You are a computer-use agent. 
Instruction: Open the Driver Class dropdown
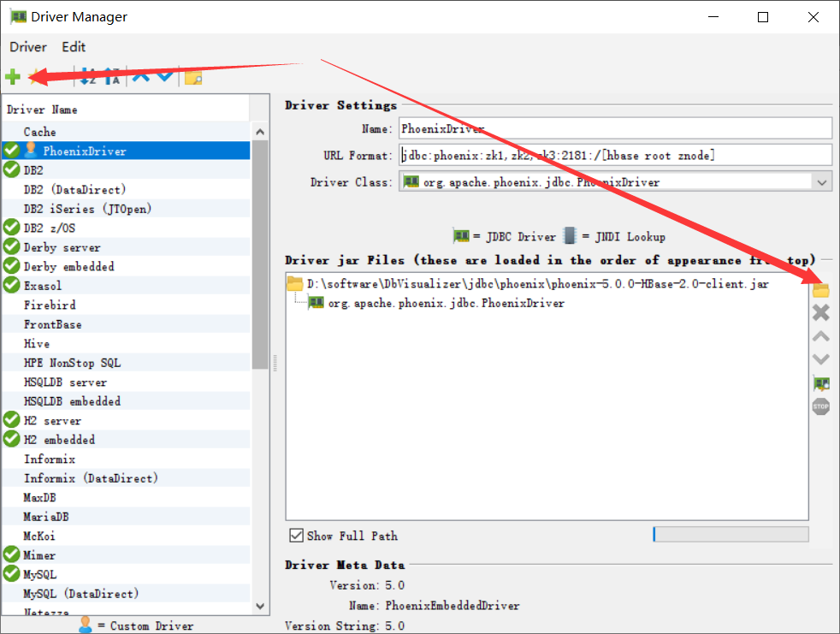tap(822, 181)
